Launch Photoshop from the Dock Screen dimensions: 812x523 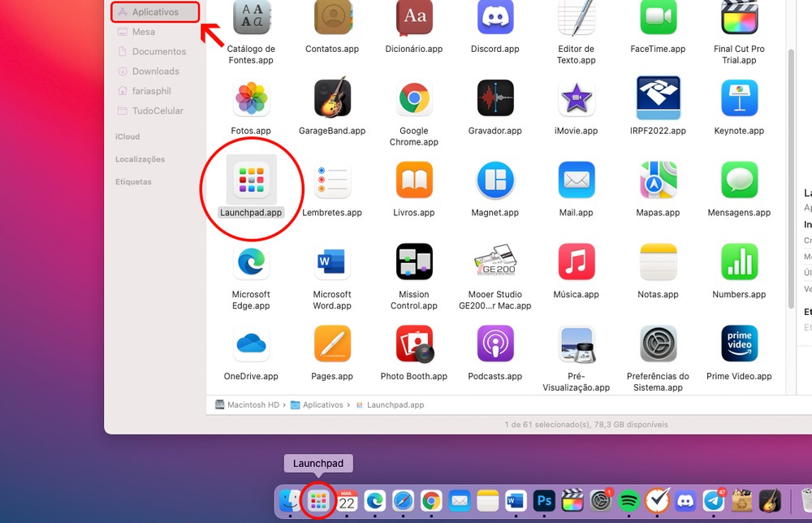(544, 502)
